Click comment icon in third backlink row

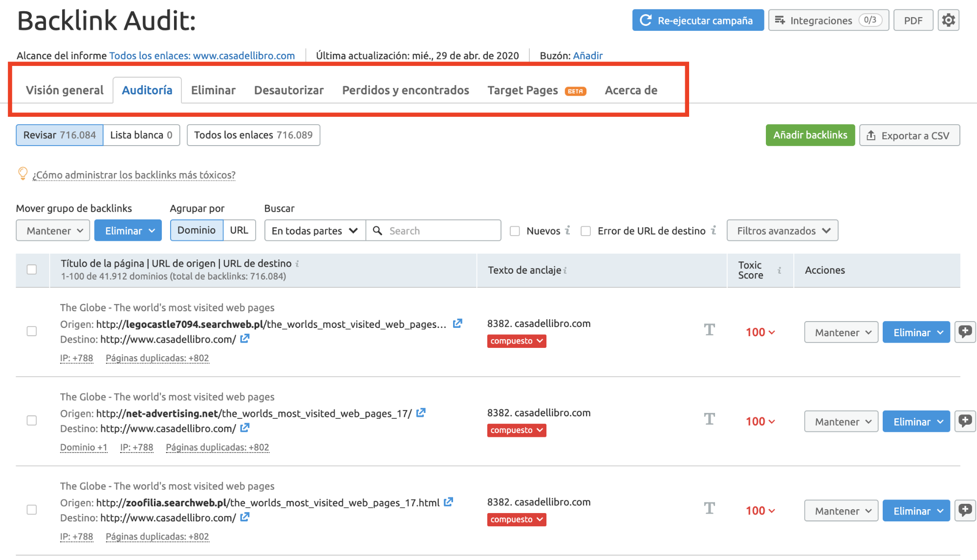[965, 510]
